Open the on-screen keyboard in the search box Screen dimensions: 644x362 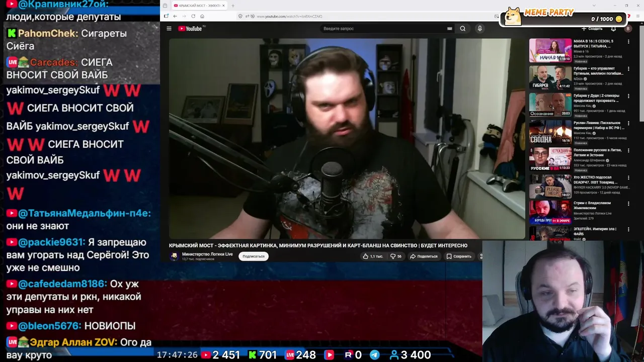449,29
